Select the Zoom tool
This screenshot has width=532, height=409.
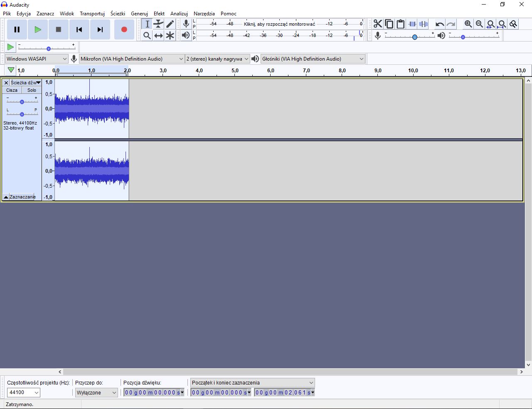(x=147, y=36)
